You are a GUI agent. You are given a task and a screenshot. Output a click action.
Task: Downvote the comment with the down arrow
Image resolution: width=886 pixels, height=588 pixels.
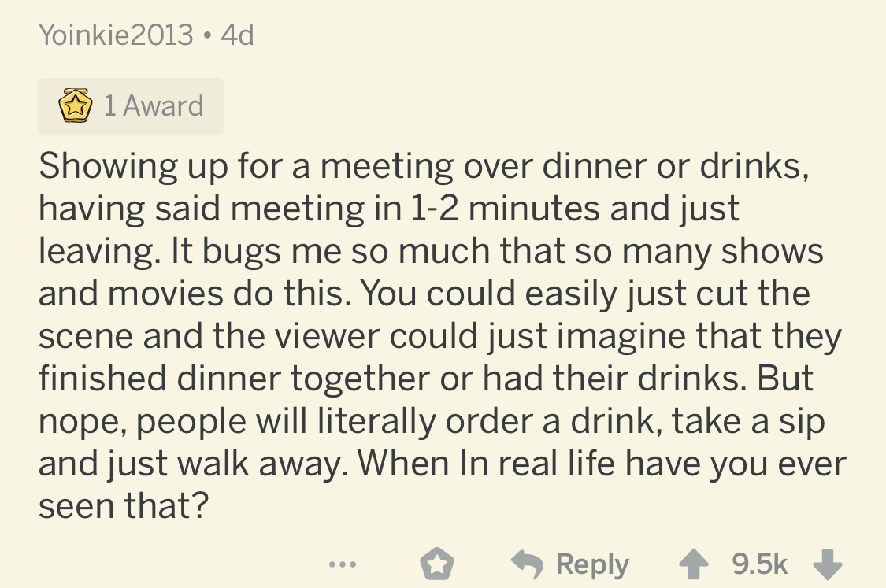pyautogui.click(x=827, y=563)
